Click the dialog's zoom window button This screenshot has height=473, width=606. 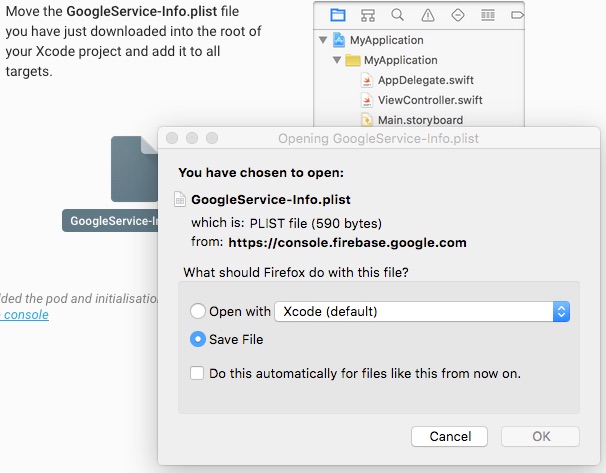coord(212,138)
